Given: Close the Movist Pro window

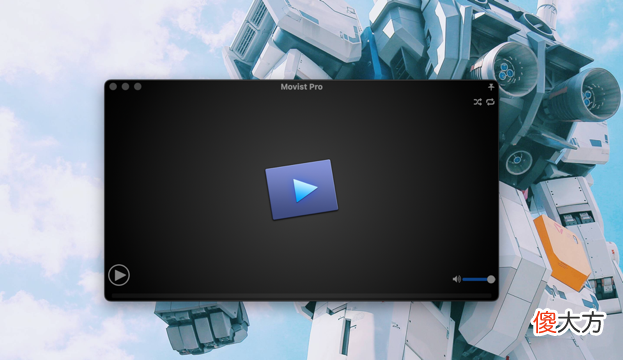Looking at the screenshot, I should click(x=113, y=87).
